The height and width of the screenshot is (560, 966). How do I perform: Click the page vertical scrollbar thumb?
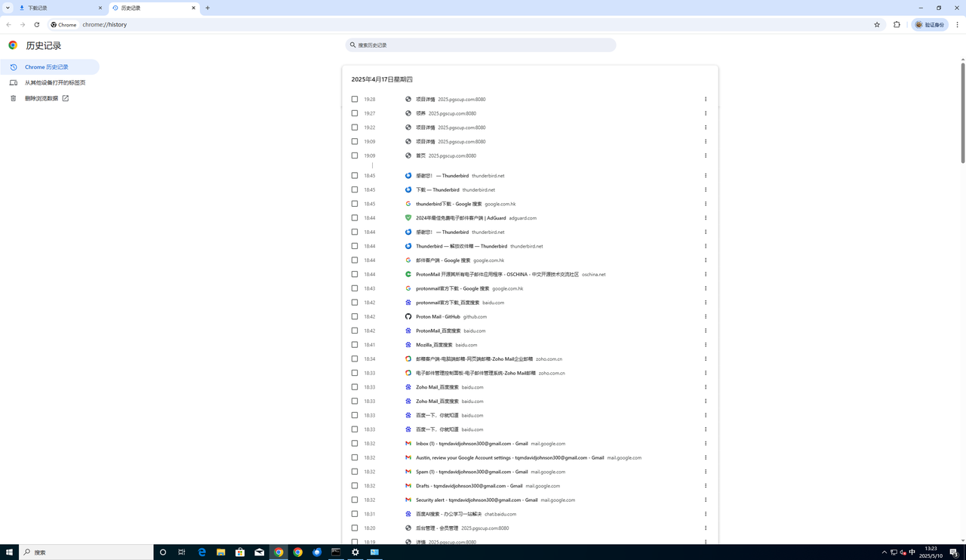(963, 112)
